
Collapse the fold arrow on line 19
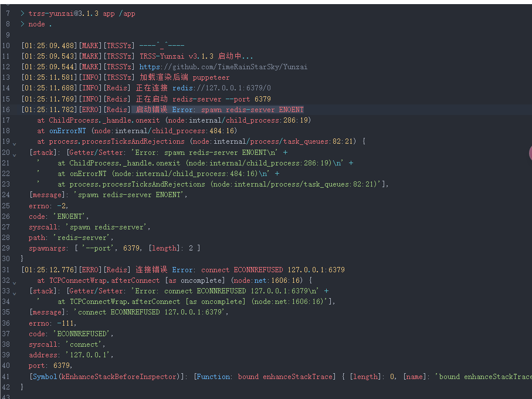tap(15, 144)
